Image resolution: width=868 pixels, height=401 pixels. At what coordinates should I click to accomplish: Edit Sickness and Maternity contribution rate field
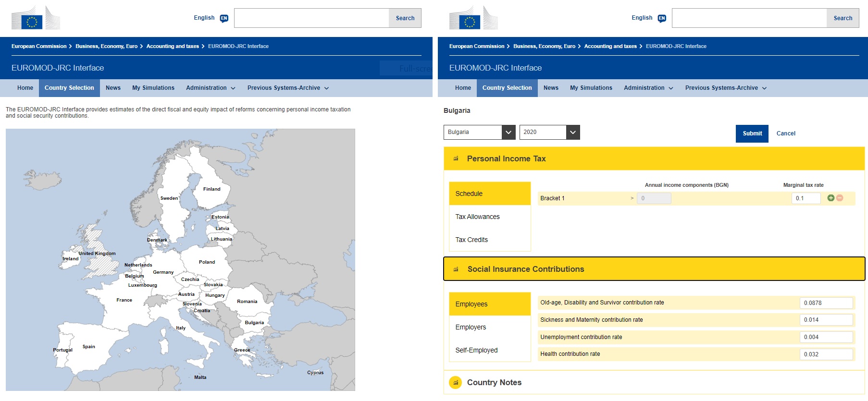coord(826,320)
